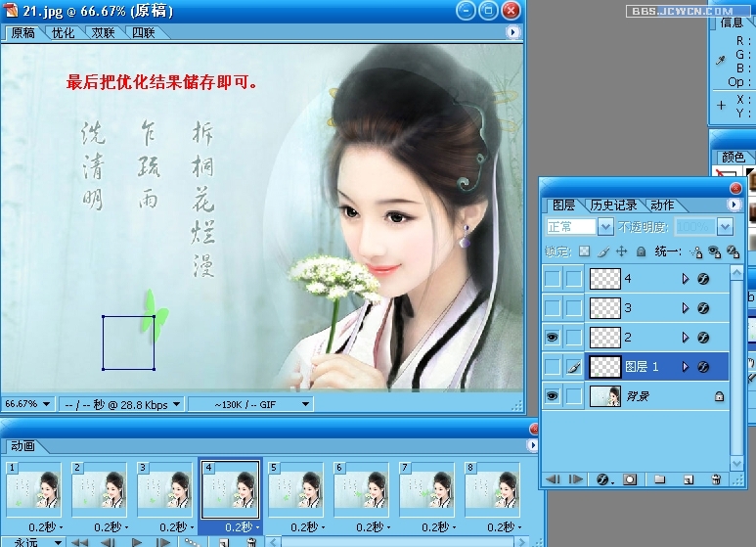Open the document window flyout arrow

pyautogui.click(x=512, y=32)
